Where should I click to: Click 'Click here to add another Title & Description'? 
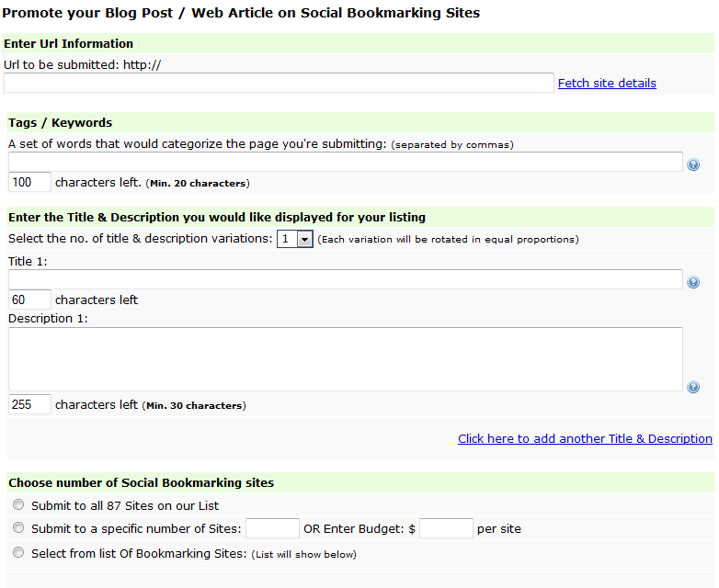[585, 438]
